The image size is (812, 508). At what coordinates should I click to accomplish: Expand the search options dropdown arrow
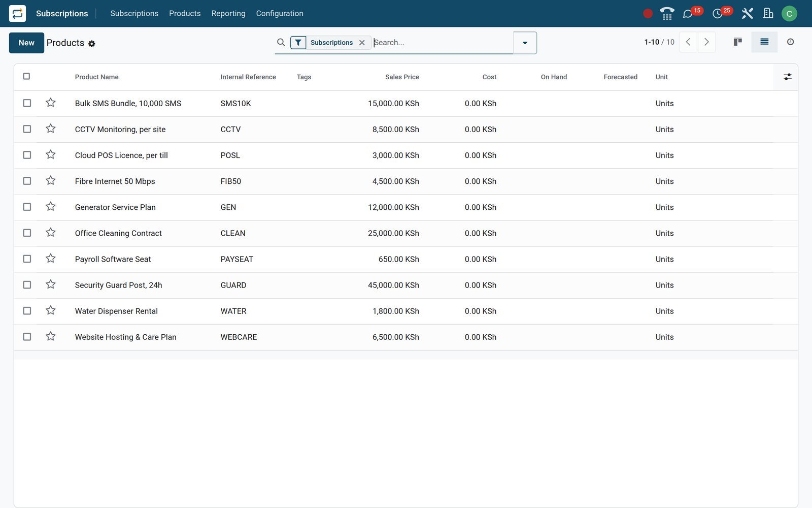click(525, 43)
